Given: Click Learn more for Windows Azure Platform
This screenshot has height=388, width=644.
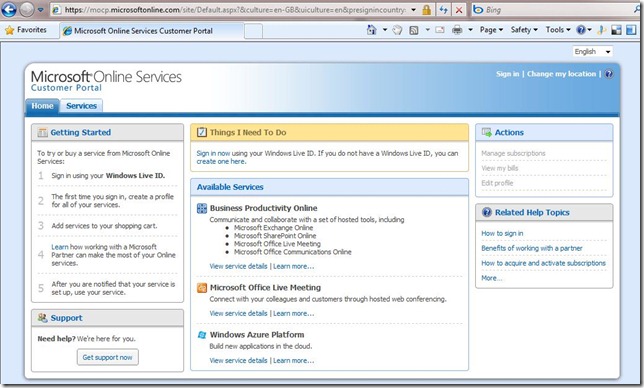Looking at the screenshot, I should click(294, 360).
